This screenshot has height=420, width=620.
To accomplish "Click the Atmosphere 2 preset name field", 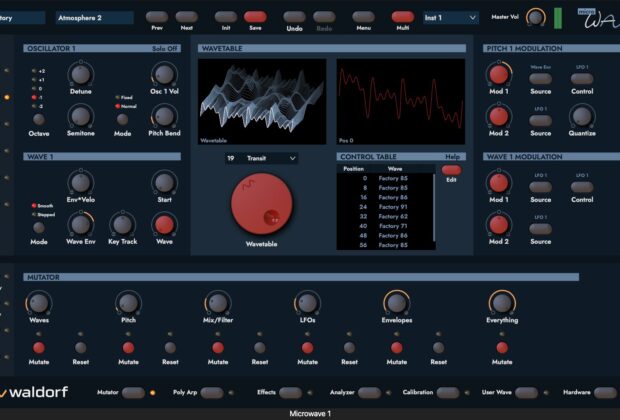I will (94, 18).
